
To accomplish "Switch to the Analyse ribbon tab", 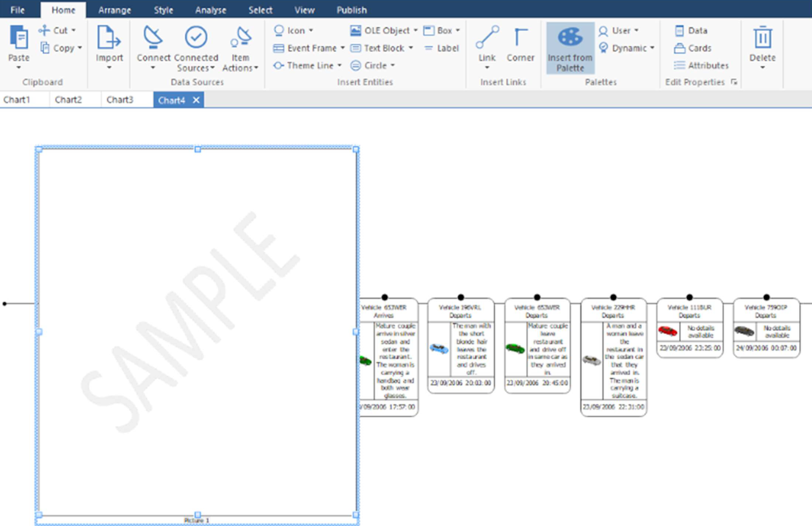I will (211, 10).
